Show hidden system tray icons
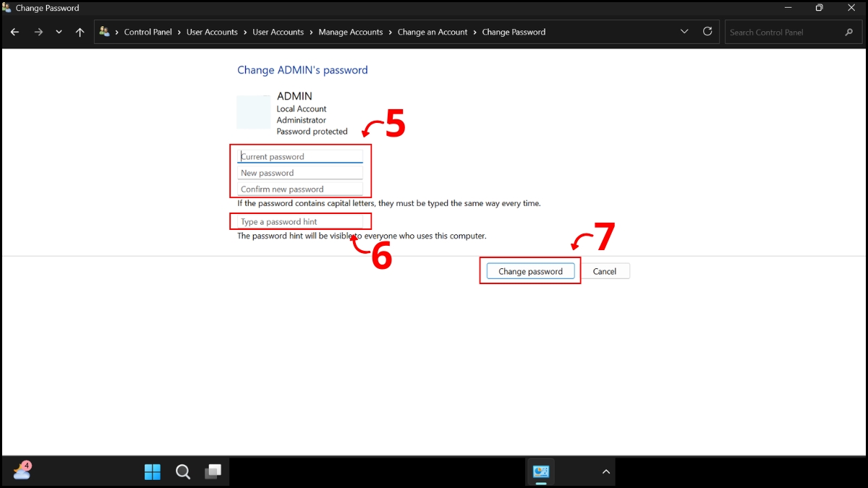Viewport: 868px width, 488px height. click(605, 471)
